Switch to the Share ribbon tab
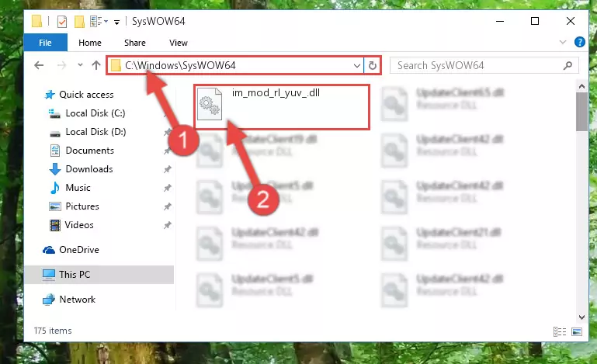The height and width of the screenshot is (364, 597). (135, 43)
